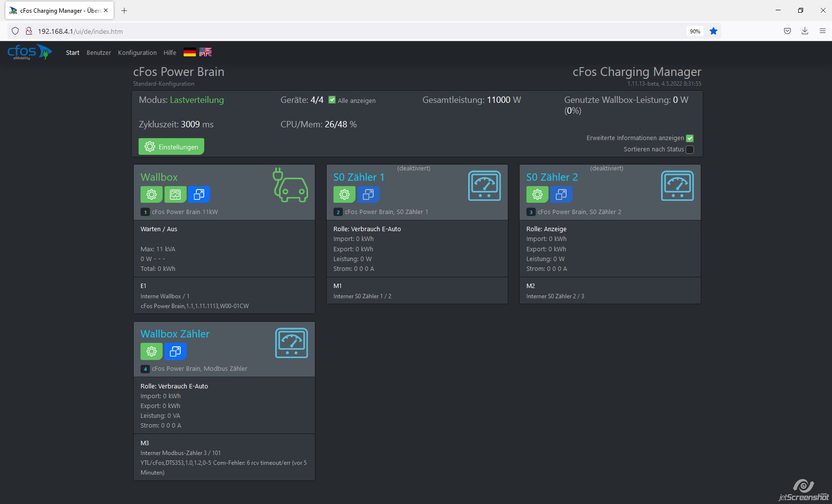
Task: Click the CPU/Mem 26/48 % text
Action: (x=318, y=124)
